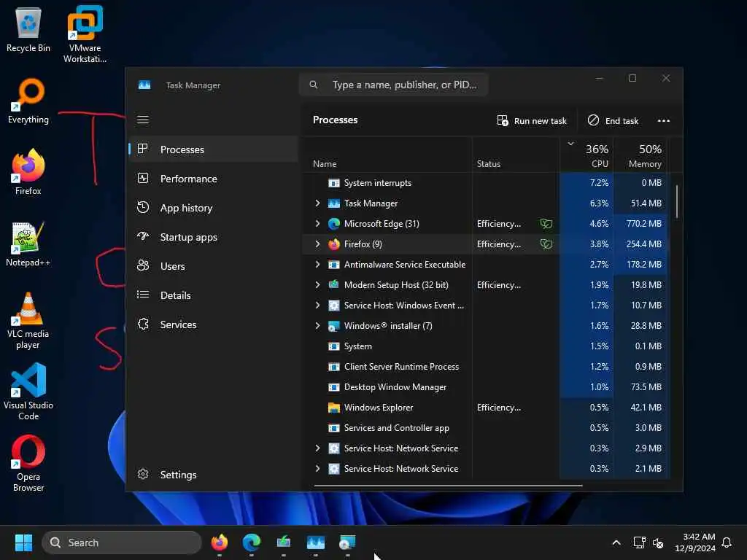
Task: Open the Task Manager taskbar icon
Action: tap(315, 542)
